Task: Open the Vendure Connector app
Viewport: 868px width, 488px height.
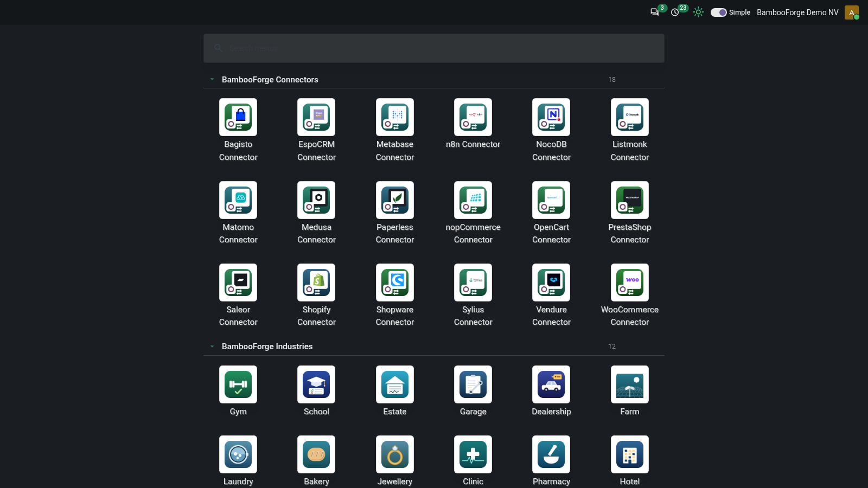Action: click(551, 282)
